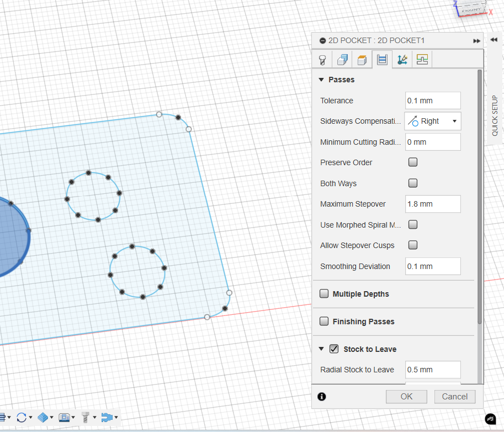The width and height of the screenshot is (504, 432).
Task: Open the dropdown arrow beside the blue puzzle icon
Action: click(116, 418)
